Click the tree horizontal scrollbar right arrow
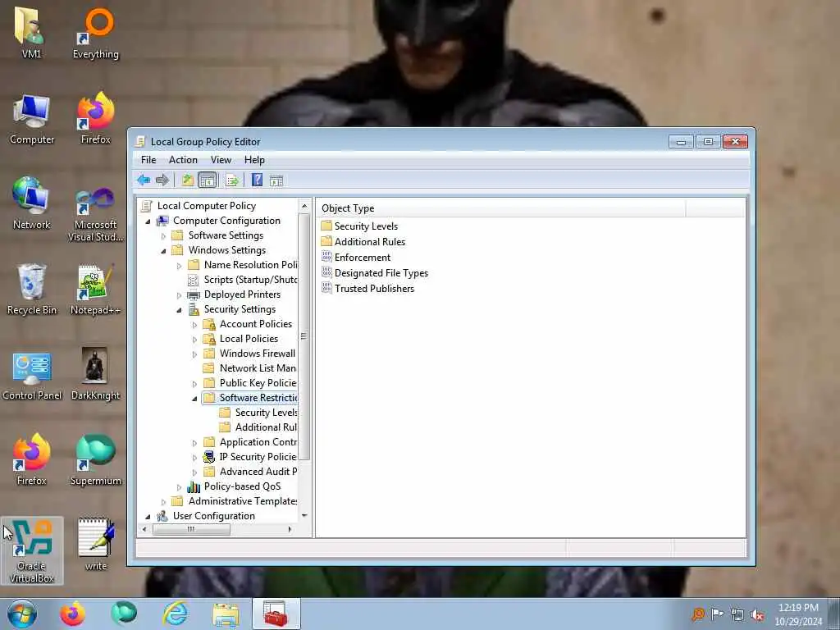The height and width of the screenshot is (630, 840). click(x=290, y=529)
